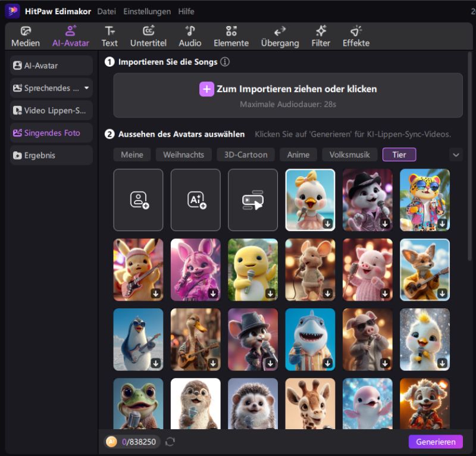Click the song import drop area
The image size is (476, 456).
coord(288,95)
